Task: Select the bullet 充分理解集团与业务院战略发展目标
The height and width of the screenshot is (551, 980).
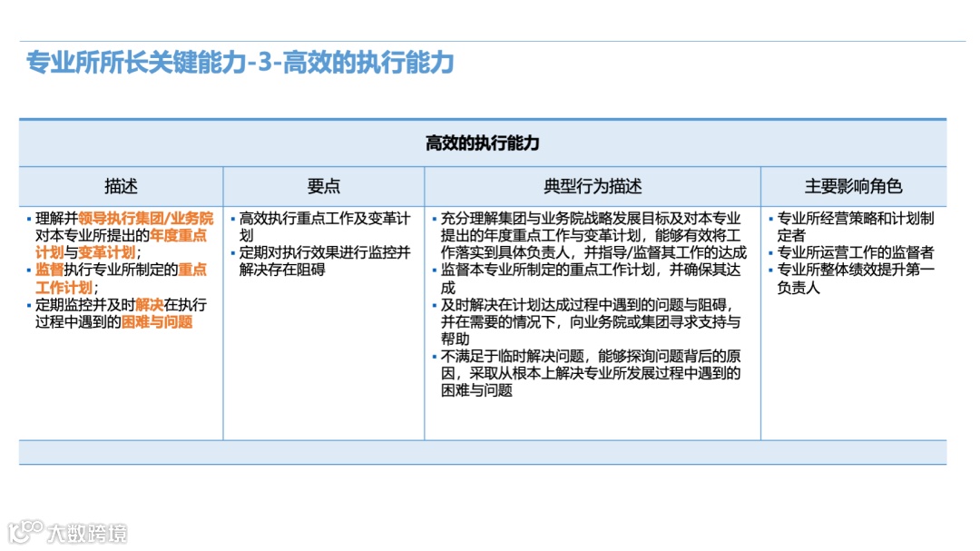Action: (x=590, y=235)
